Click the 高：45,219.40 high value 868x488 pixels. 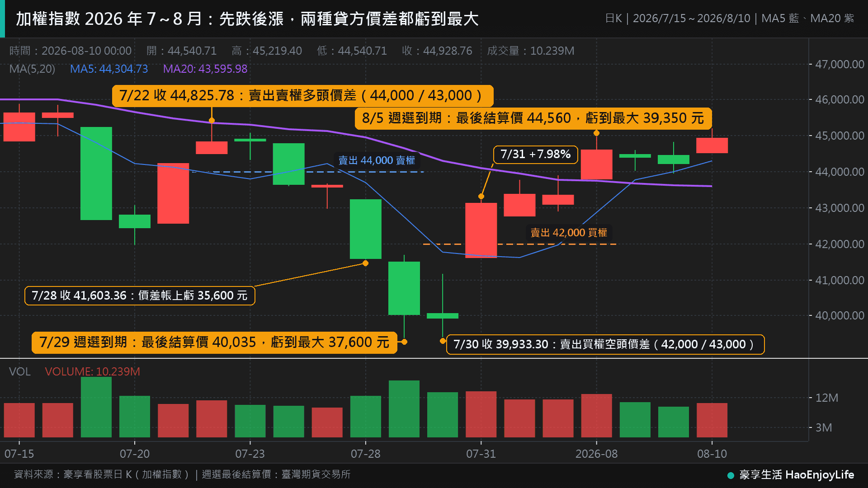tap(267, 51)
